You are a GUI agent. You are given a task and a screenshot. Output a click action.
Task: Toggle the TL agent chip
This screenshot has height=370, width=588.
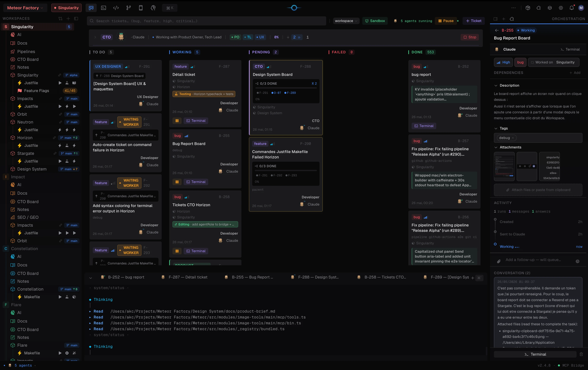tap(248, 37)
